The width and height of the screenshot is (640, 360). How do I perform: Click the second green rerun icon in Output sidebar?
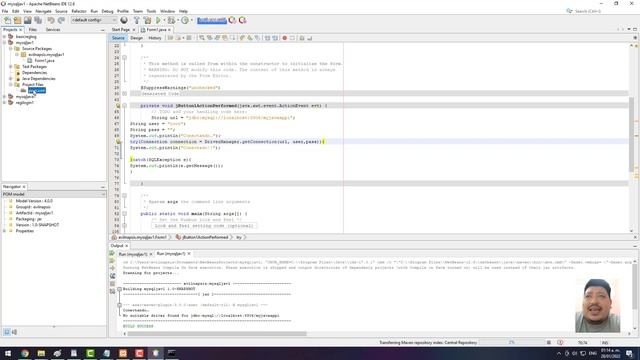112,261
